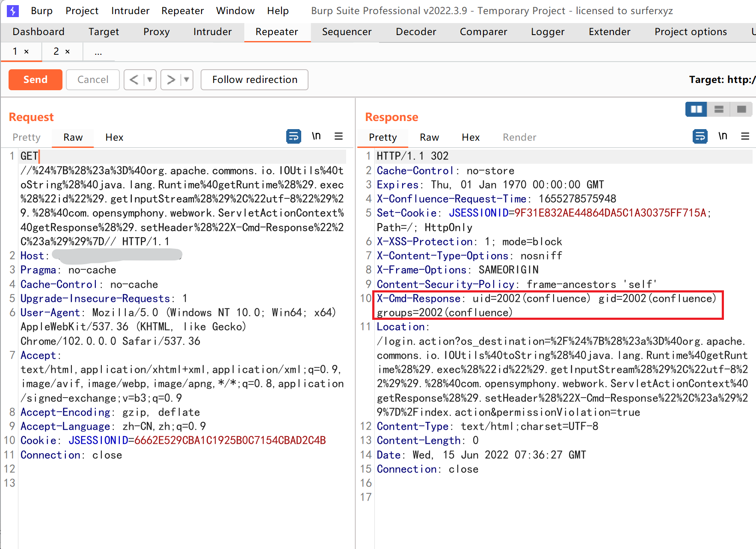This screenshot has height=549, width=756.
Task: Click the response Date header line
Action: click(481, 455)
